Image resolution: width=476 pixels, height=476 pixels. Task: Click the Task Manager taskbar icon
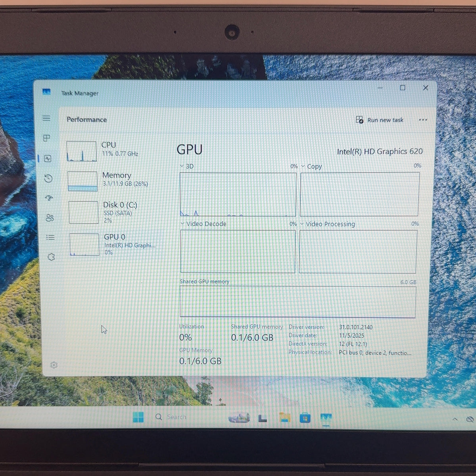pyautogui.click(x=326, y=418)
